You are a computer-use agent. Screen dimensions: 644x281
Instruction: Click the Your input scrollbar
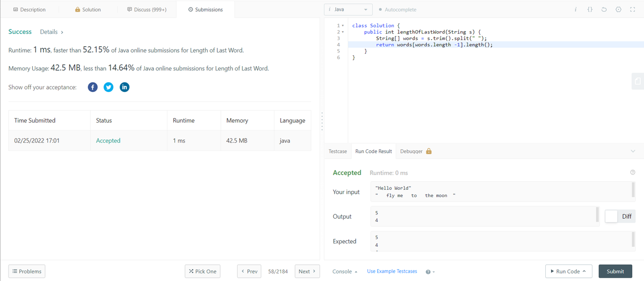(x=634, y=189)
